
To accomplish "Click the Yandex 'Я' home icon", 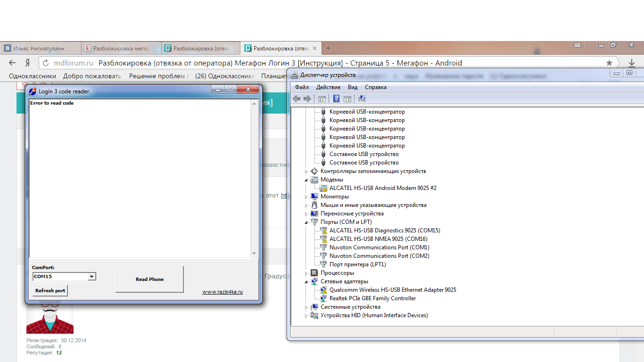I will click(x=27, y=63).
